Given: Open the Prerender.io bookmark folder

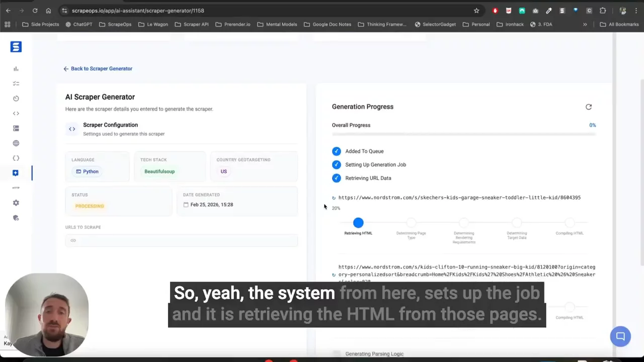Looking at the screenshot, I should 232,24.
